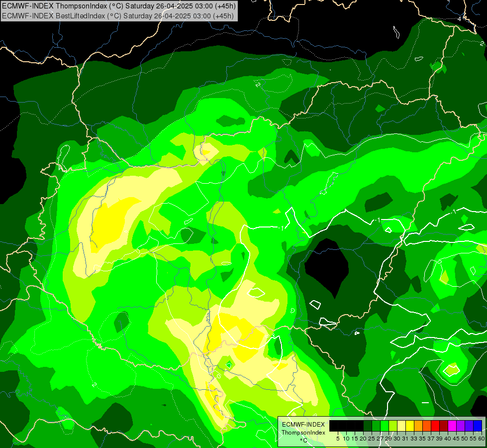This screenshot has height=448, width=487.
Task: Pick the dark red 39–40 legend swatch
Action: (x=444, y=426)
